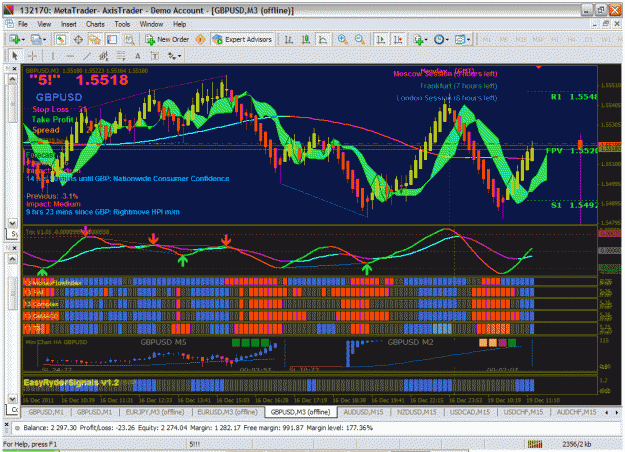Switch to AUDUSD,M15 chart tab
The width and height of the screenshot is (625, 452).
pyautogui.click(x=364, y=412)
